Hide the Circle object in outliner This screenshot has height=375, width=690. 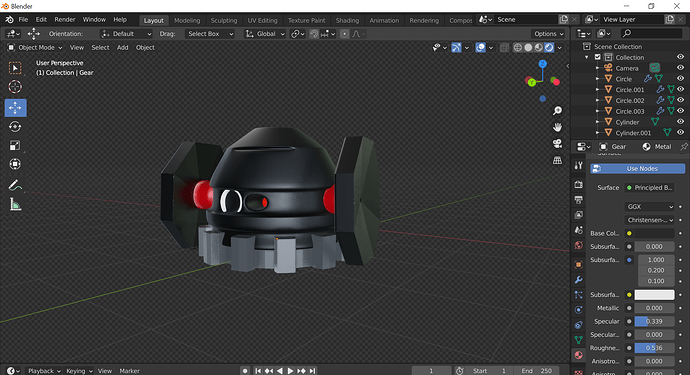coord(680,78)
